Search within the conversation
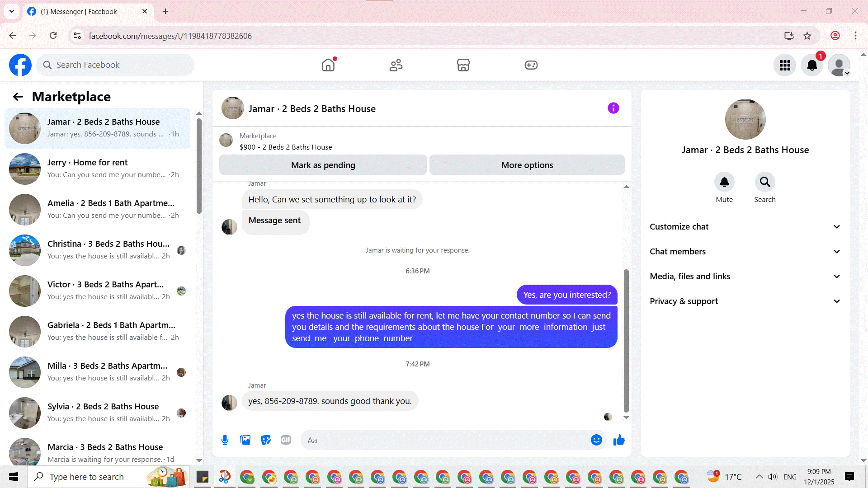 765,182
